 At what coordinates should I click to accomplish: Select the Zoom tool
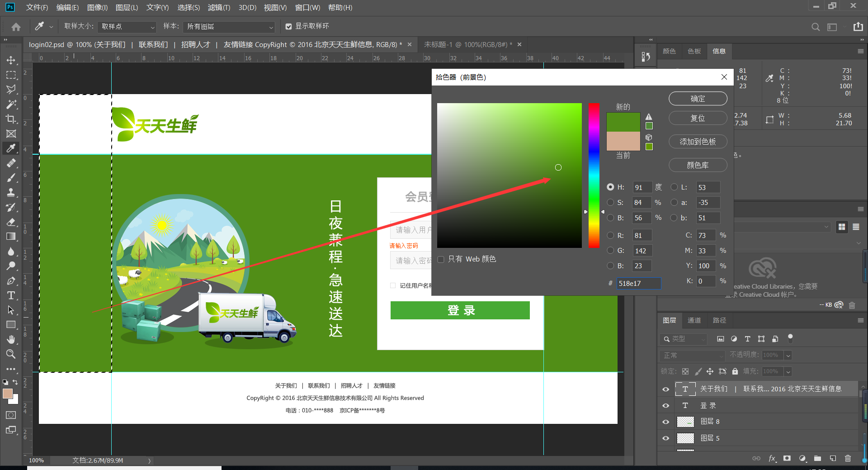(11, 354)
